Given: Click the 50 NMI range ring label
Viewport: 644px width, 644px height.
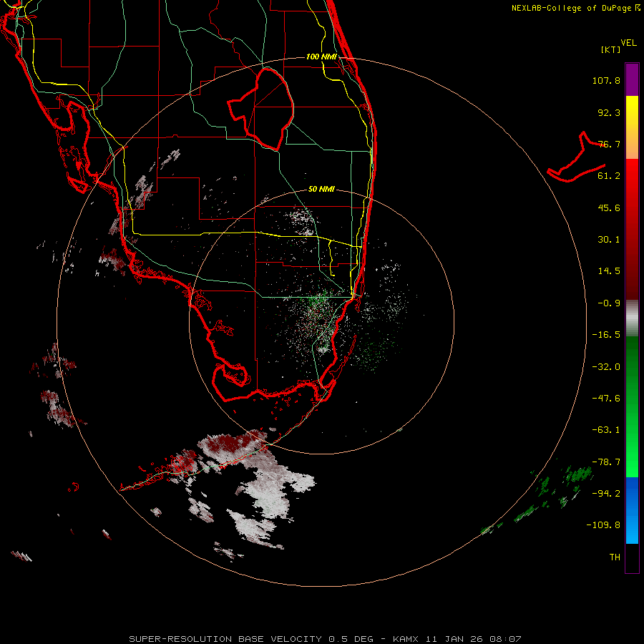Looking at the screenshot, I should [x=321, y=190].
